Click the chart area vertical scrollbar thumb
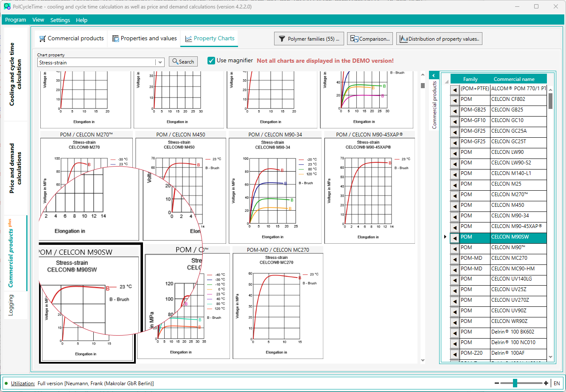Image resolution: width=566 pixels, height=392 pixels. [x=423, y=85]
